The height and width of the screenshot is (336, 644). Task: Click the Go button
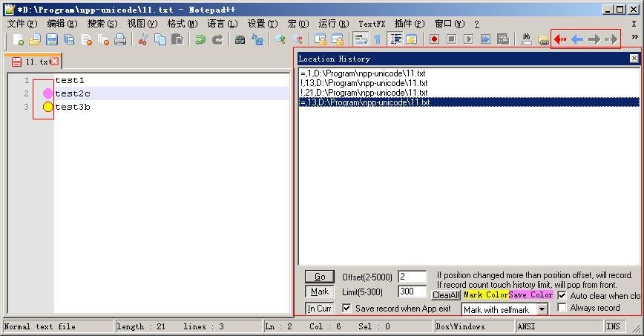(320, 277)
